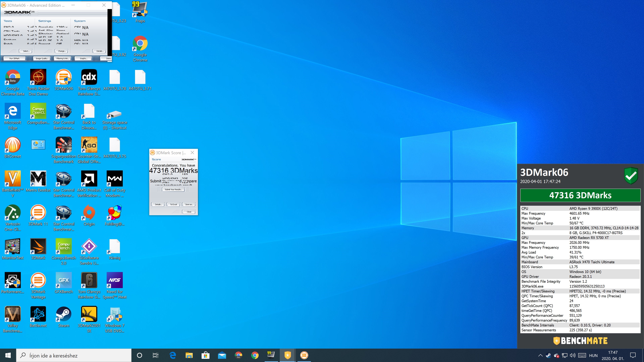Click Run 3DMark button in 3DMark06

[14, 58]
